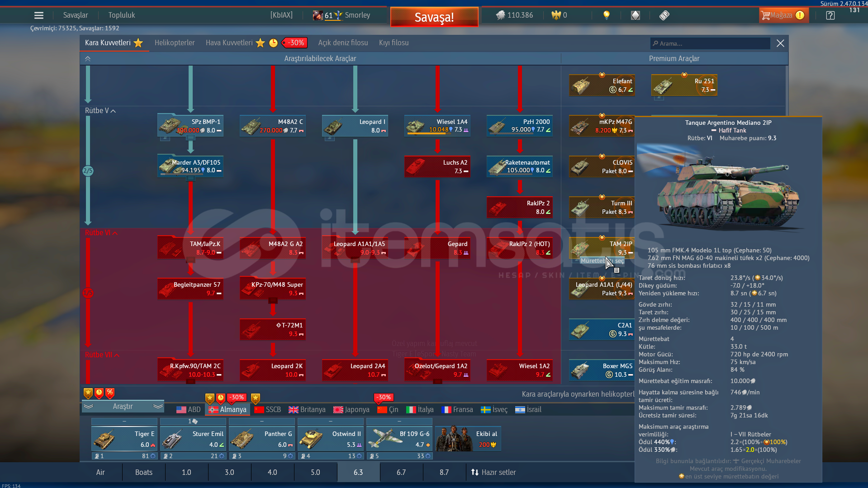Viewport: 868px width, 488px height.
Task: Select the Turm III premium vehicle
Action: pos(602,207)
